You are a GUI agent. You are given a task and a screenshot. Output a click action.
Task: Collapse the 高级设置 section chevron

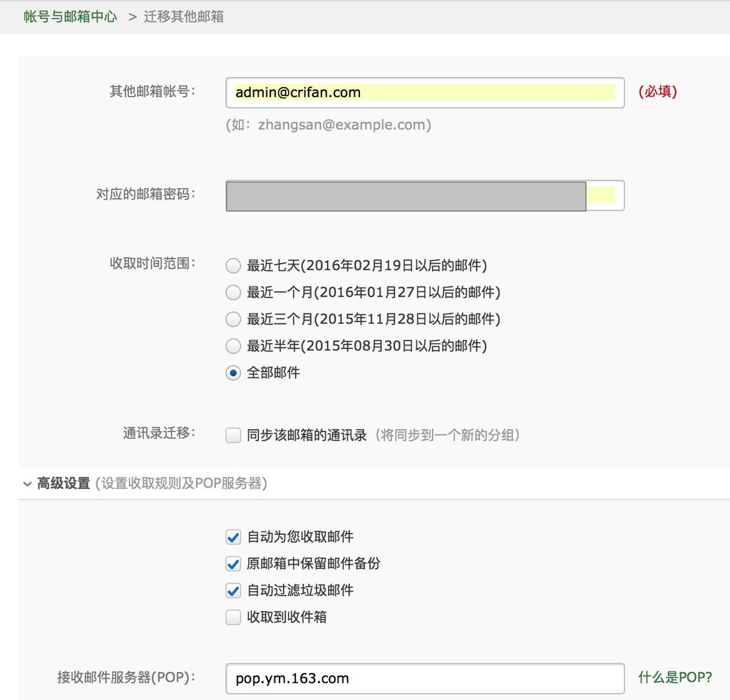(x=27, y=484)
